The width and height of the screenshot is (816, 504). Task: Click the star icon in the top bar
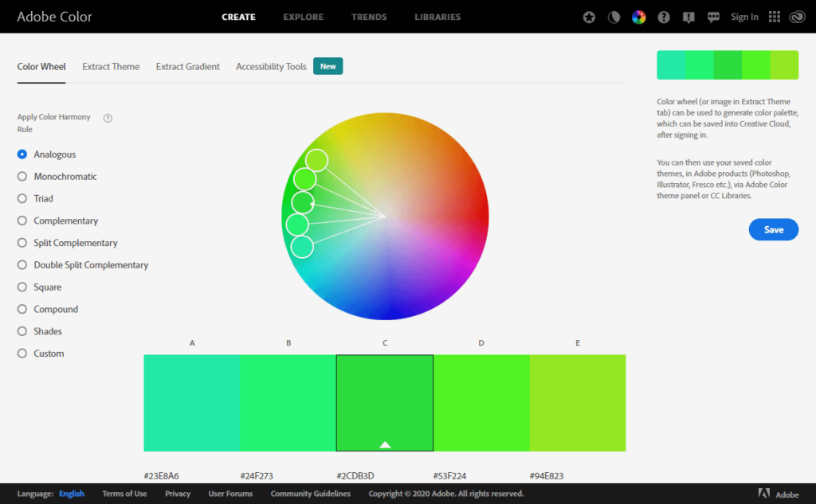[589, 18]
